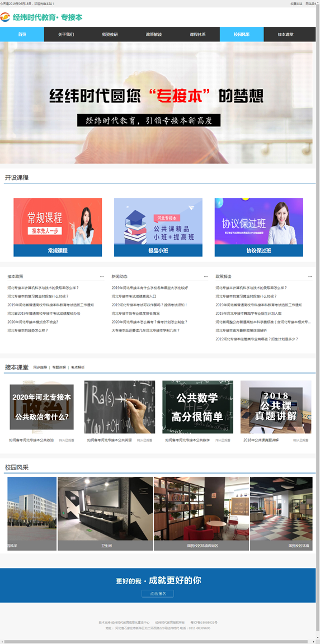Click the 经纬时代教育 logo icon
This screenshot has width=320, height=644.
coord(6,18)
